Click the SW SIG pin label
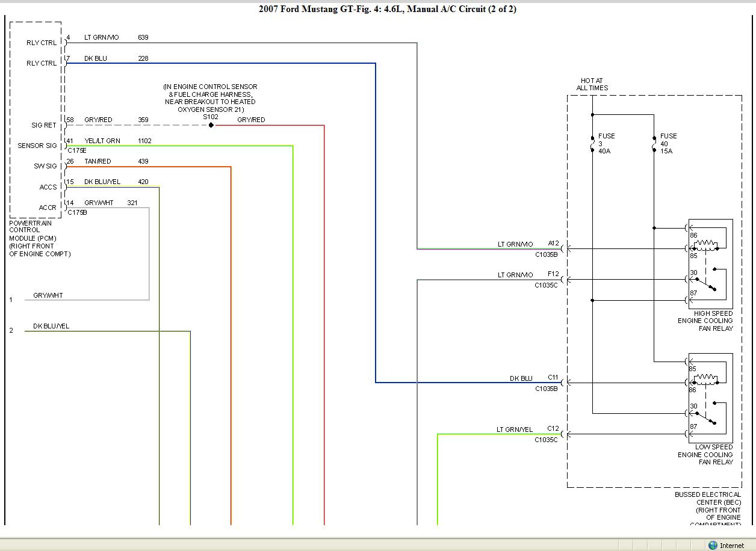 (45, 166)
